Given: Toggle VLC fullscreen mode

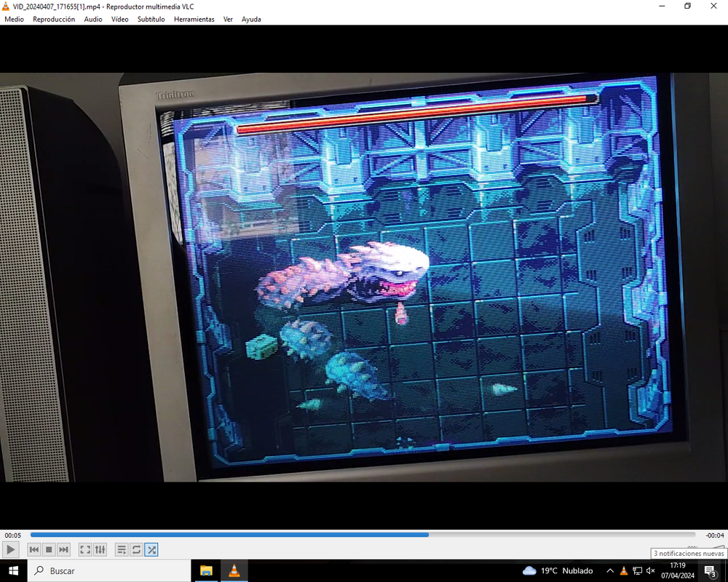Looking at the screenshot, I should tap(85, 550).
